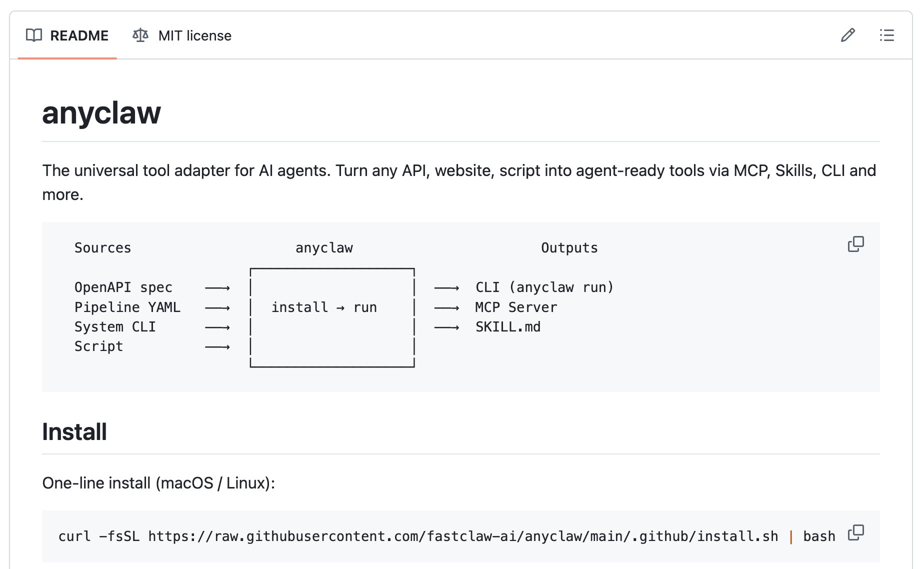Click the scale icon beside MIT license
The image size is (924, 569).
(140, 35)
